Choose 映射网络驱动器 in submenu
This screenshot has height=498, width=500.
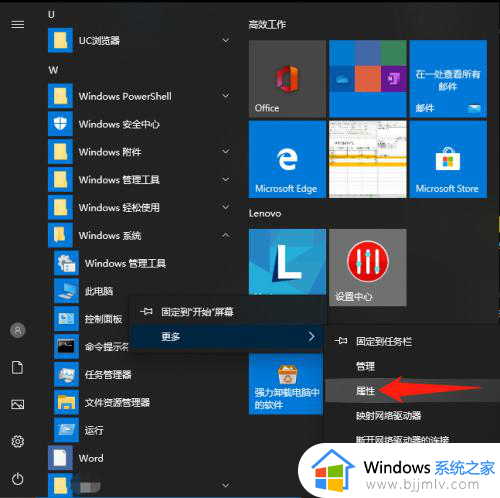coord(413,415)
